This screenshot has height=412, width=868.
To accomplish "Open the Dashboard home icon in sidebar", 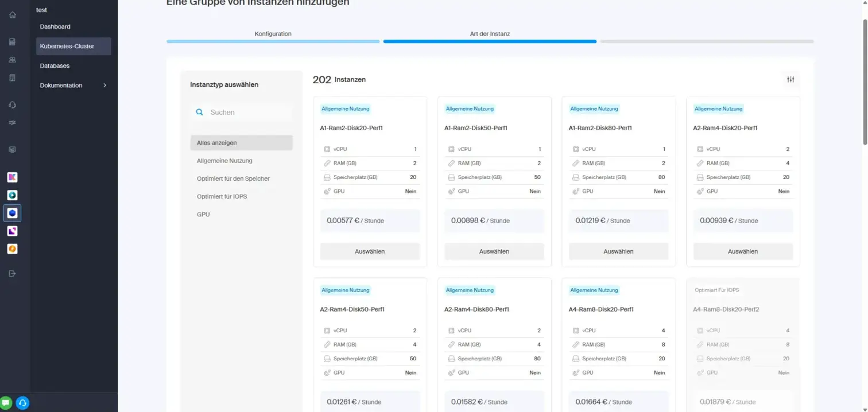I will [x=12, y=14].
